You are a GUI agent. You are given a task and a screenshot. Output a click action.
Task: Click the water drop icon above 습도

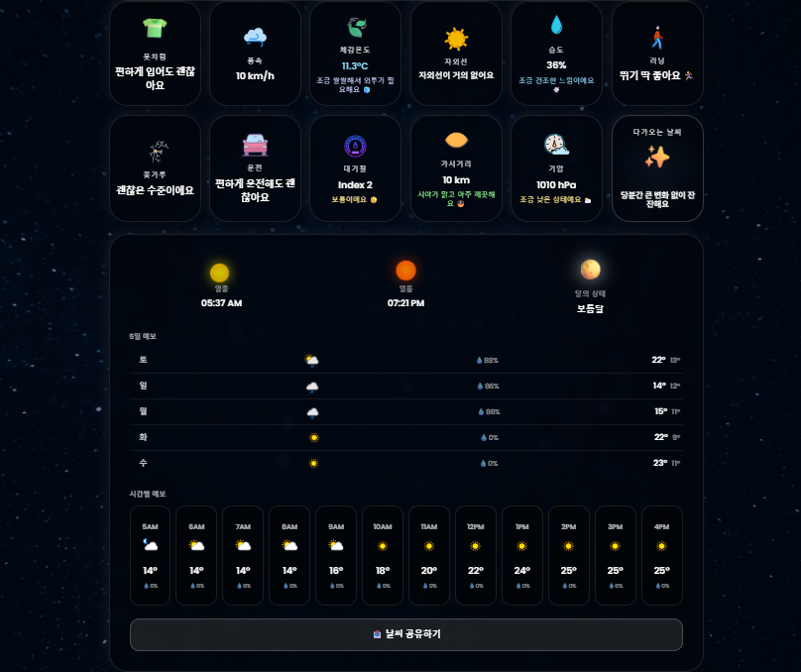click(x=556, y=25)
